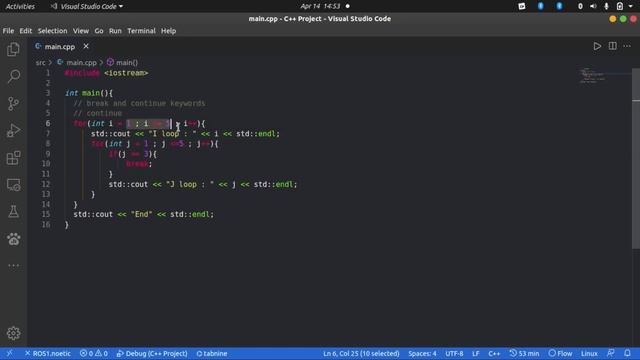Click the tabnine status item
This screenshot has height=360, width=640.
coord(211,353)
